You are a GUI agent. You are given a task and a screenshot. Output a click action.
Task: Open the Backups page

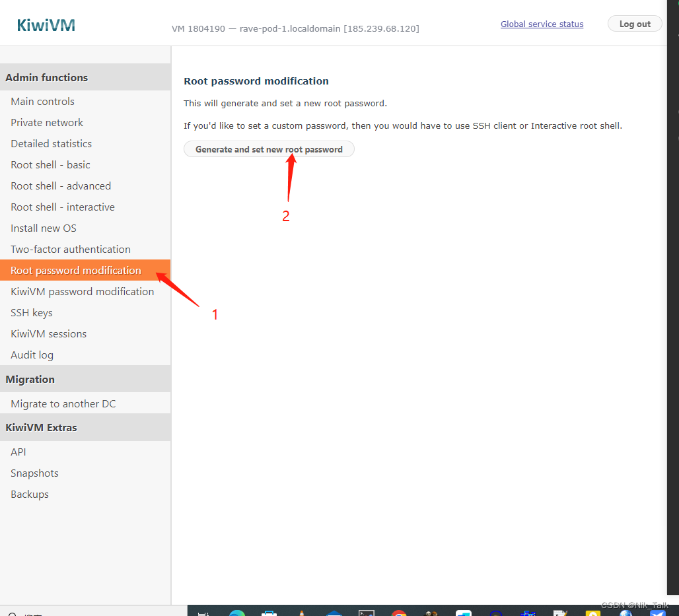[x=30, y=495]
